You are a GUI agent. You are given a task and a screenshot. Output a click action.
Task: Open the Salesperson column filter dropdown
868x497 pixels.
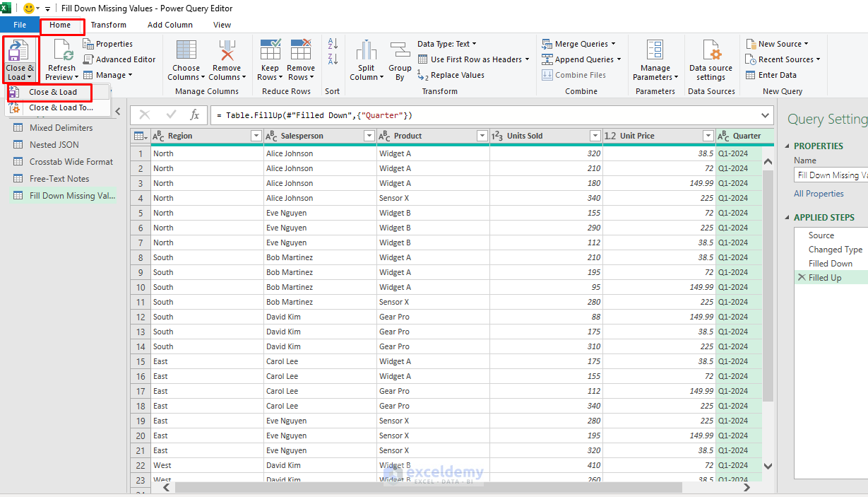[x=369, y=136]
